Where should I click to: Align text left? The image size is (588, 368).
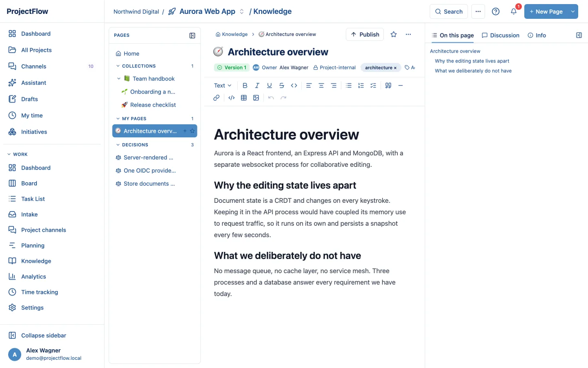pos(309,85)
